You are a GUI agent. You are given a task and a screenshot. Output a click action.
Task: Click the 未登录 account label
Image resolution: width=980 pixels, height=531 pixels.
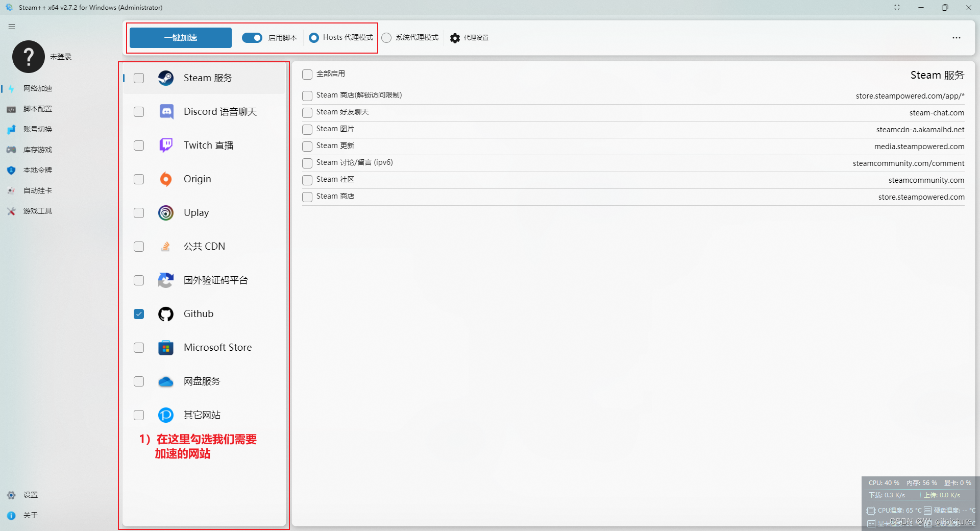[x=61, y=57]
